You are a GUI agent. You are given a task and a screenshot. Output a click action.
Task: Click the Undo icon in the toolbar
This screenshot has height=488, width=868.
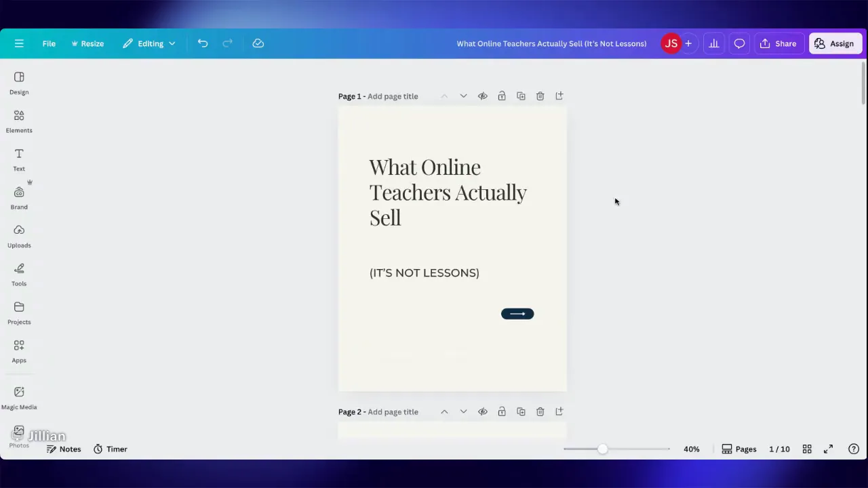click(x=203, y=43)
